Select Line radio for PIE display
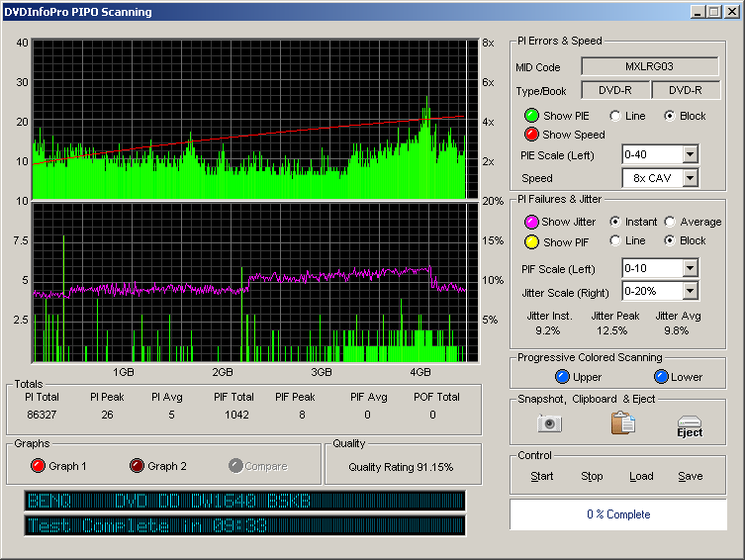745x560 pixels. click(x=615, y=116)
